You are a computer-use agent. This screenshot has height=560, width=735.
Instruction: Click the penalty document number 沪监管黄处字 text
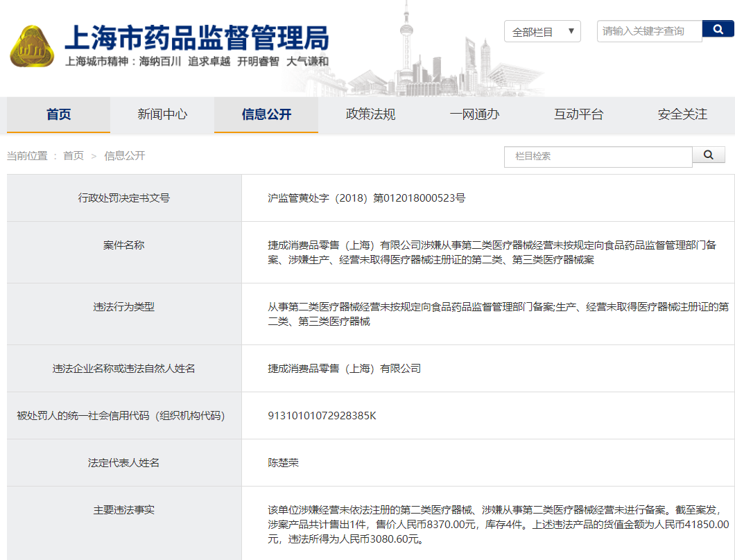coord(366,198)
